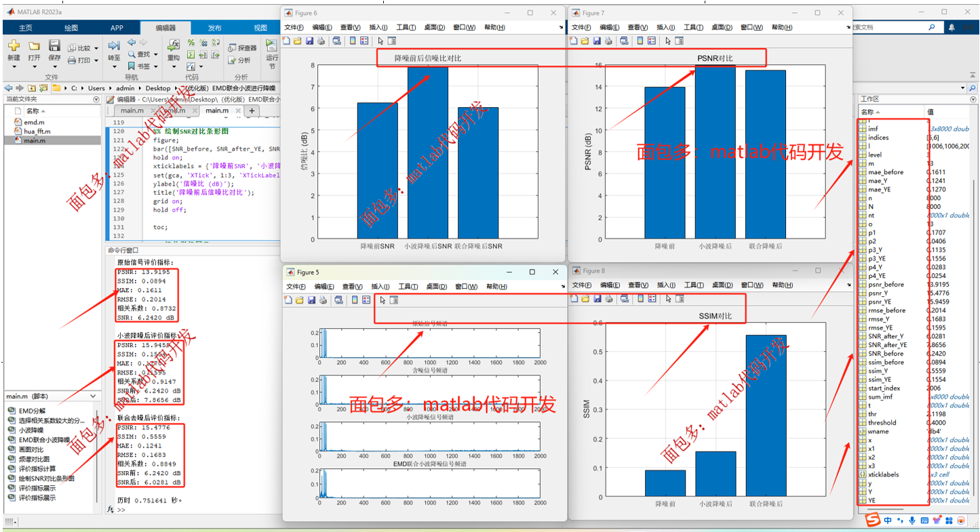The width and height of the screenshot is (980, 532).
Task: Select the 评价指标计算 section in details panel
Action: click(37, 468)
